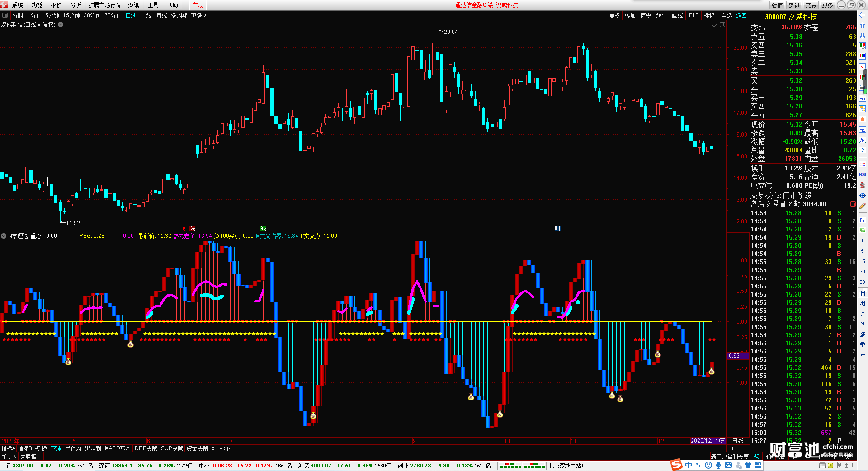Click the line chart trend icon in sidebar
This screenshot has width=868, height=471.
pyautogui.click(x=863, y=67)
